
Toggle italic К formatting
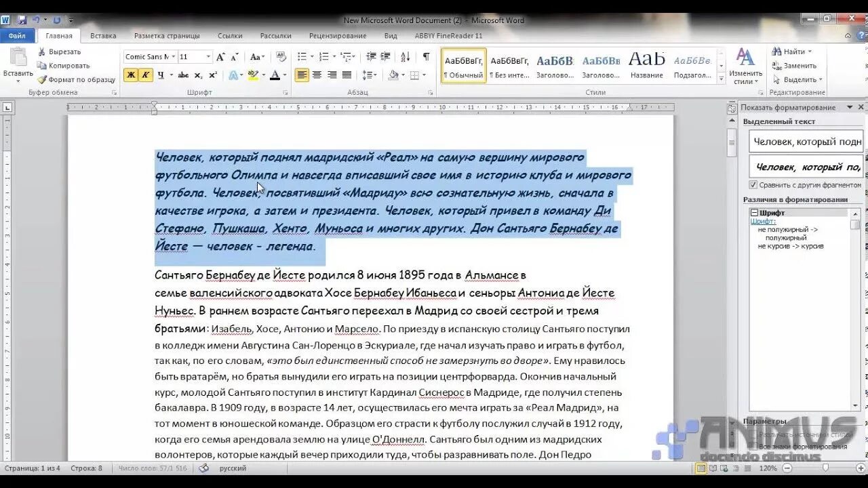[x=145, y=75]
